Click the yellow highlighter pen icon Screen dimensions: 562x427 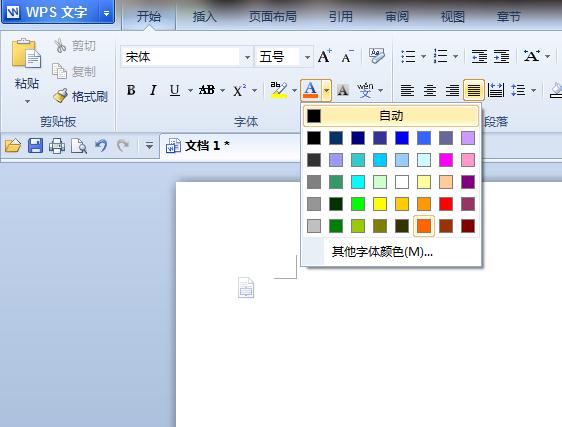[x=279, y=90]
